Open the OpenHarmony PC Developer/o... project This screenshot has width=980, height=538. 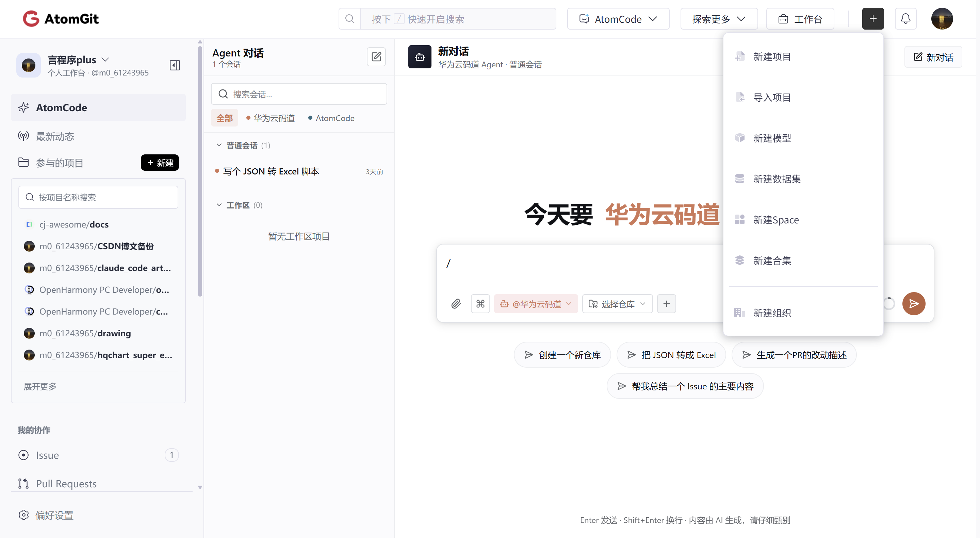click(x=98, y=289)
